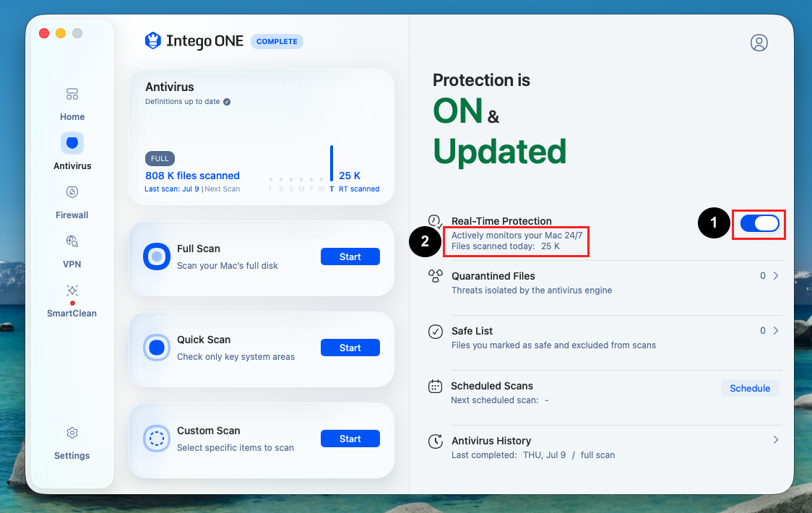Expand Quarantined Files with its chevron
The height and width of the screenshot is (513, 812).
point(776,276)
